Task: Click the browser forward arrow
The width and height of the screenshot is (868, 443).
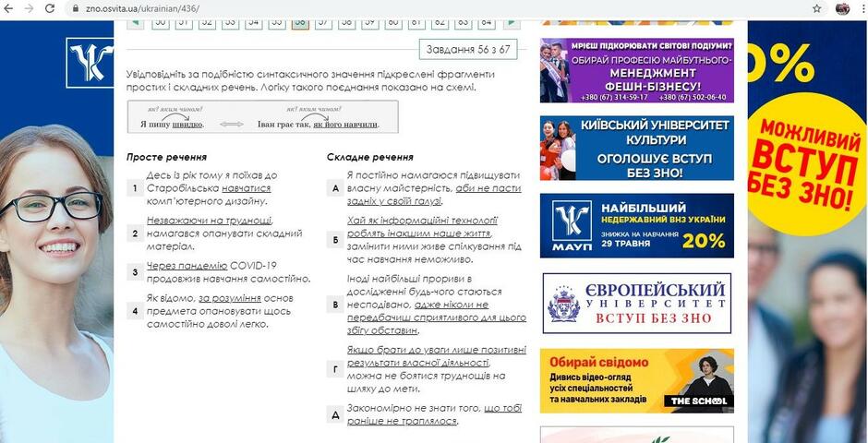Action: click(29, 8)
